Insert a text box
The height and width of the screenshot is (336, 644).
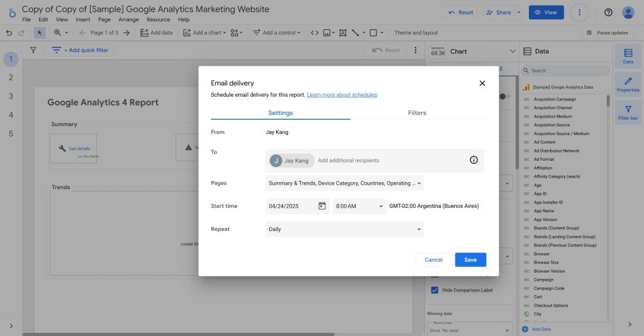point(343,33)
